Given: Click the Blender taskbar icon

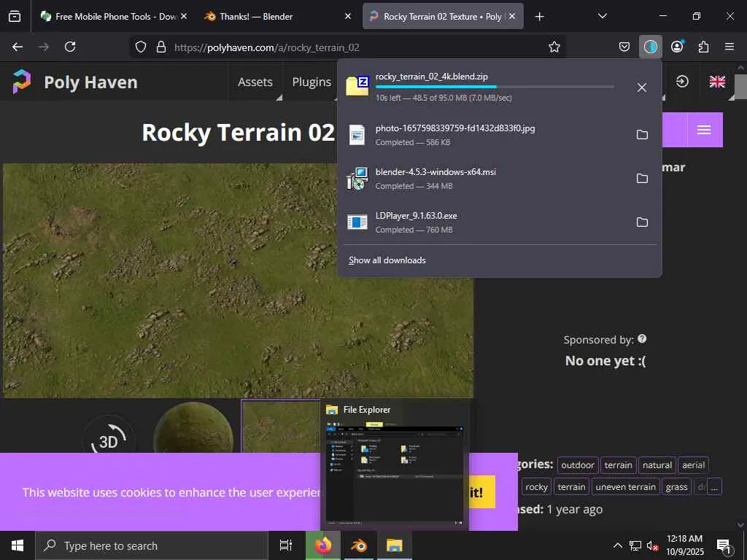Looking at the screenshot, I should coord(359,545).
